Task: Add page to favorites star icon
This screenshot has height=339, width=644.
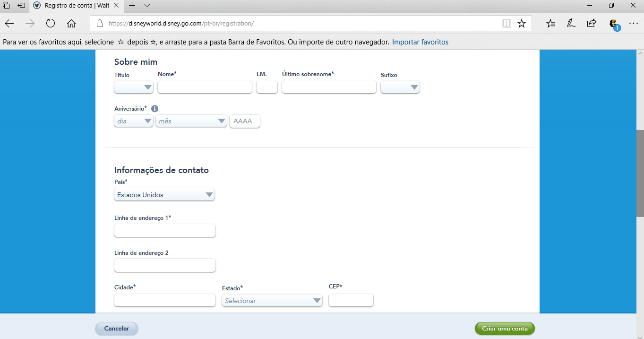Action: [522, 23]
